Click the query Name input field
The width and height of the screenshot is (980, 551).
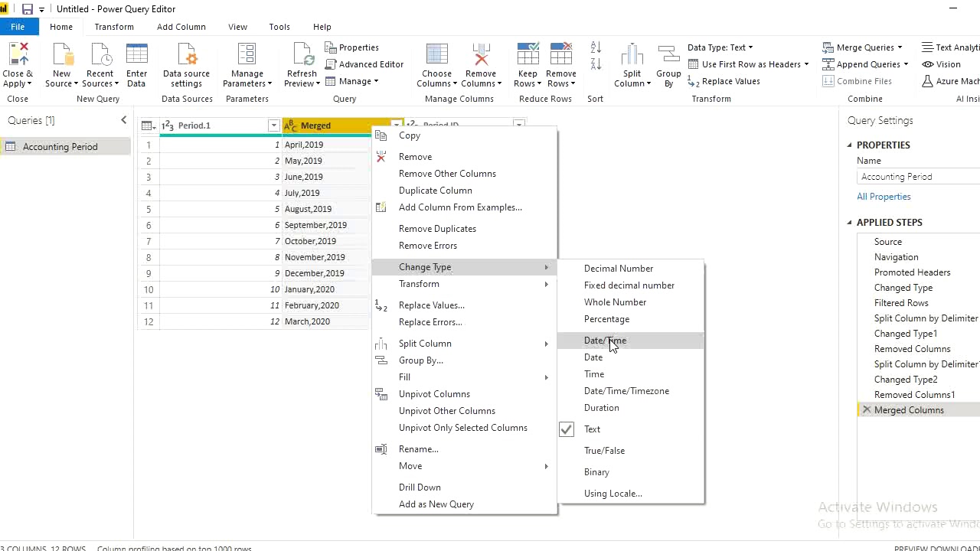pos(919,177)
